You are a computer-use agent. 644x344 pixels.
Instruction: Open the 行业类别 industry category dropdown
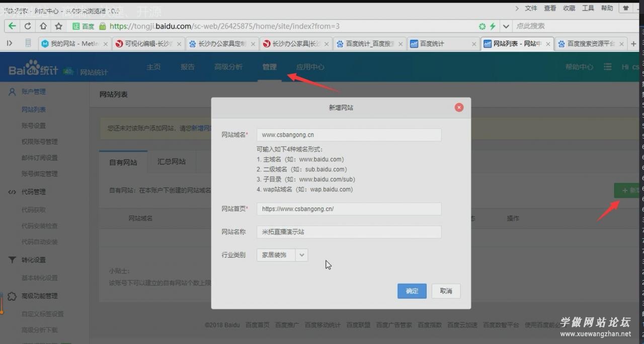(x=301, y=255)
